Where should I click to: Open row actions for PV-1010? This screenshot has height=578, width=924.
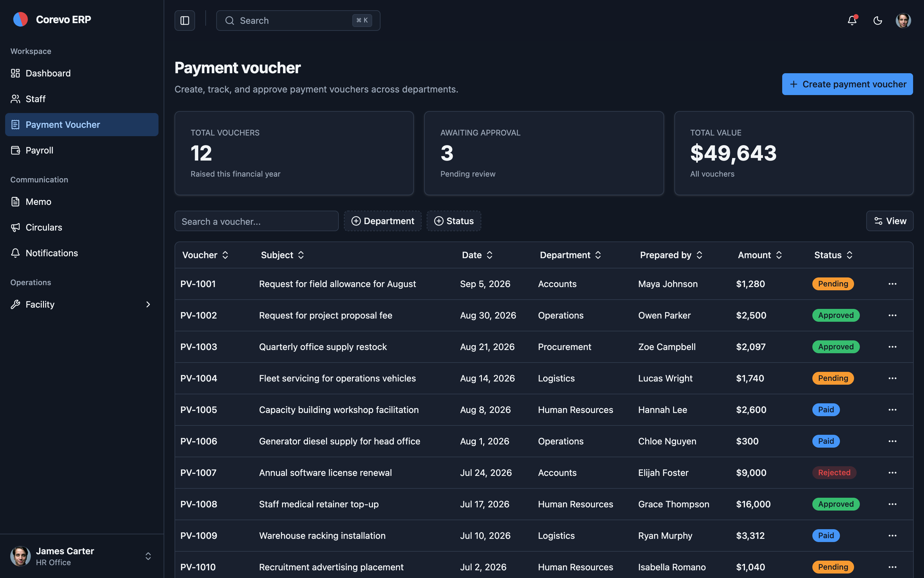coord(892,567)
